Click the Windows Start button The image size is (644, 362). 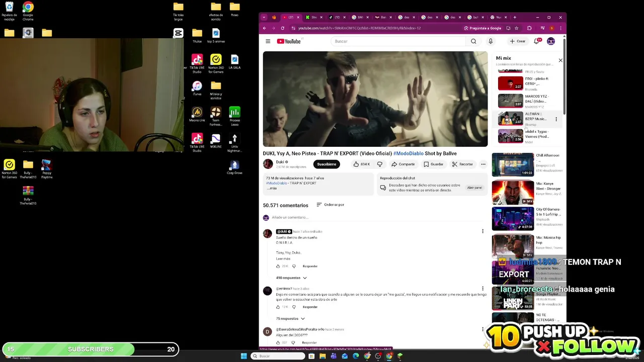pyautogui.click(x=244, y=356)
